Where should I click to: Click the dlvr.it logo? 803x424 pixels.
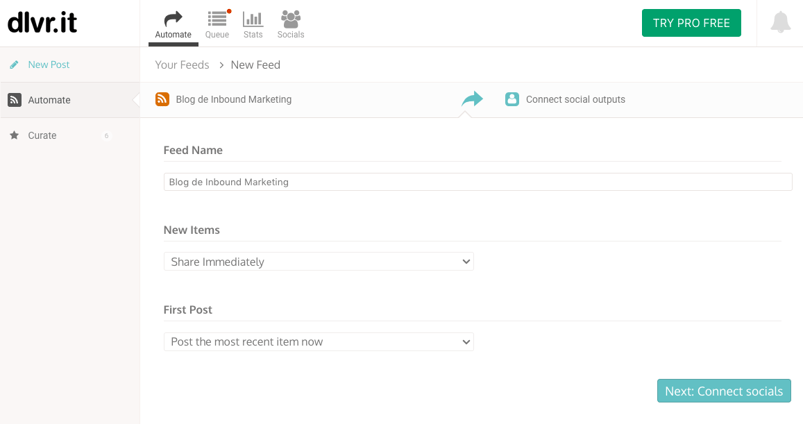pyautogui.click(x=42, y=23)
